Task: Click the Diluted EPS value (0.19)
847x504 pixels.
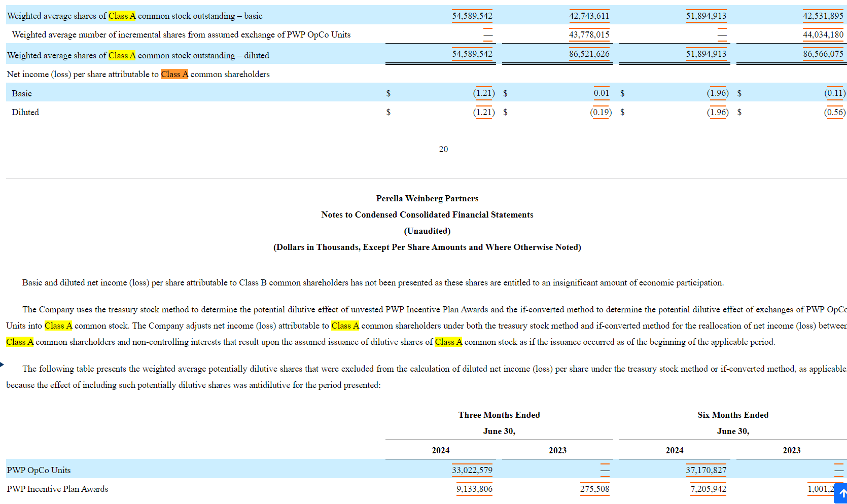Action: coord(600,112)
